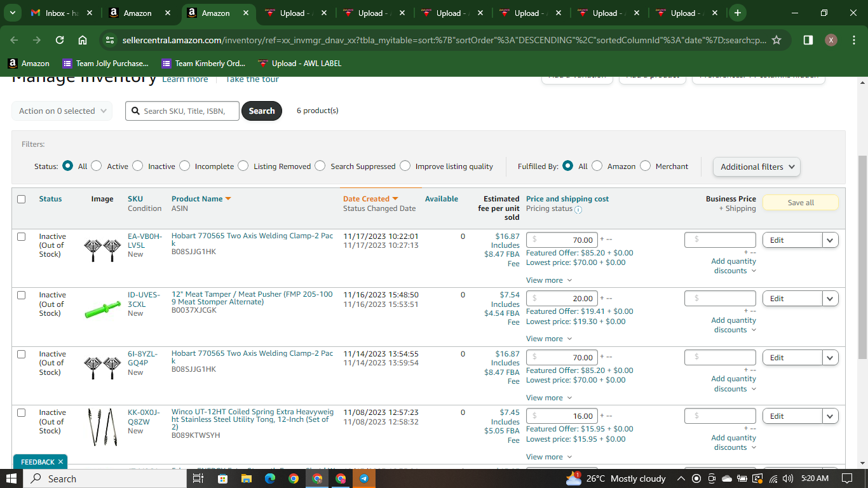
Task: Expand View more for Meat Tamper row
Action: pos(549,339)
